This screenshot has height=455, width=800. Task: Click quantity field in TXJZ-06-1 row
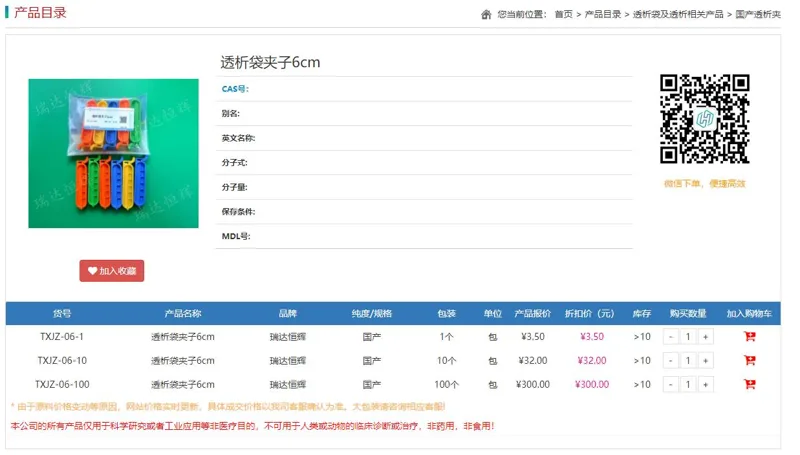[x=688, y=337]
